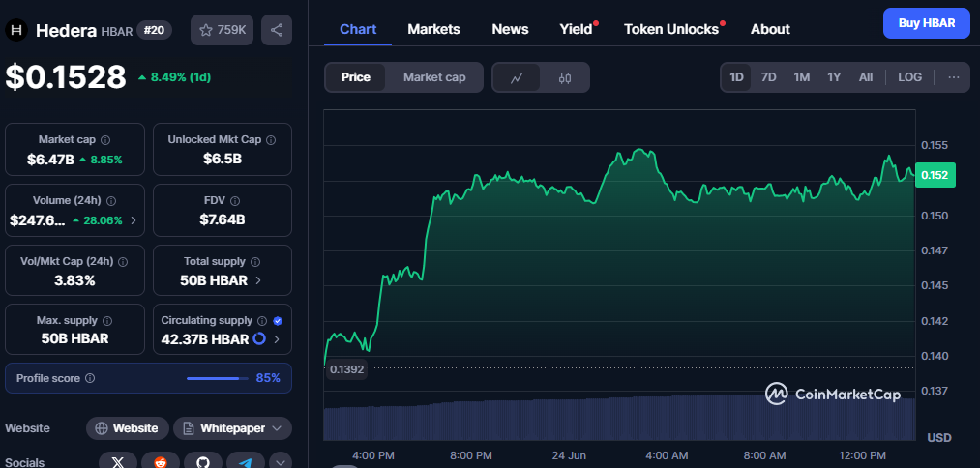Viewport: 980px width, 468px height.
Task: Open the Reddit social link
Action: pos(161,462)
